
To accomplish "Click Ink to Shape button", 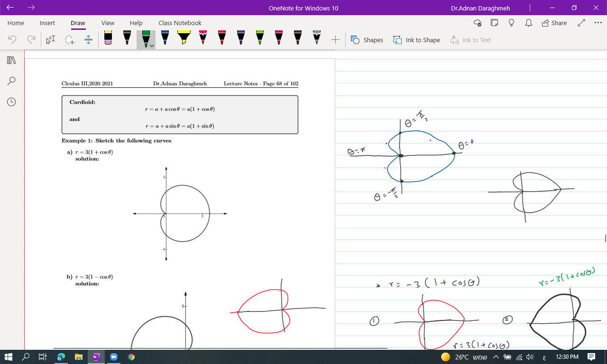I will pos(416,40).
